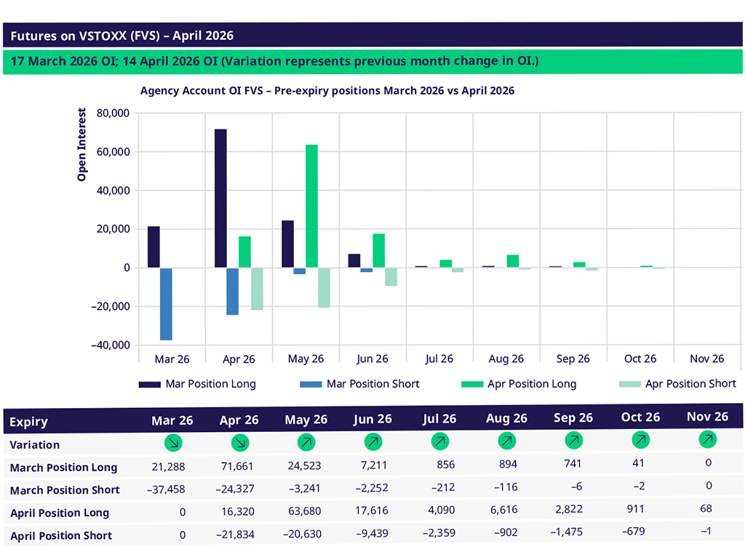Click the '63,680' table cell
The width and height of the screenshot is (745, 560).
coord(305,511)
